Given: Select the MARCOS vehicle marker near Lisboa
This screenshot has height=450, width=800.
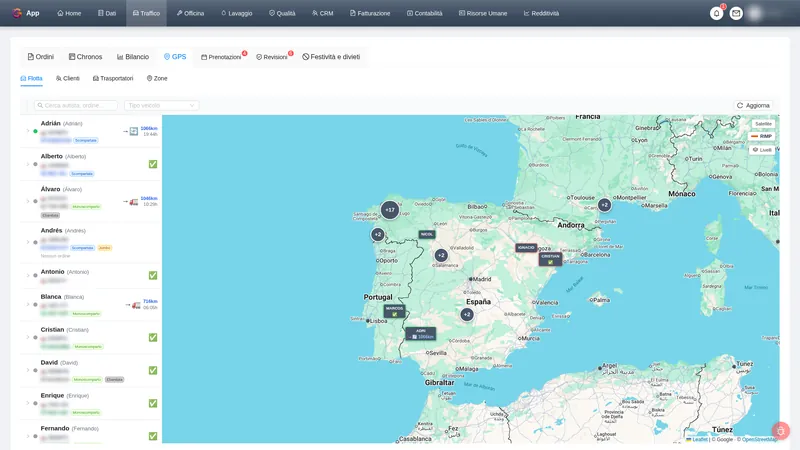Looking at the screenshot, I should coord(394,311).
